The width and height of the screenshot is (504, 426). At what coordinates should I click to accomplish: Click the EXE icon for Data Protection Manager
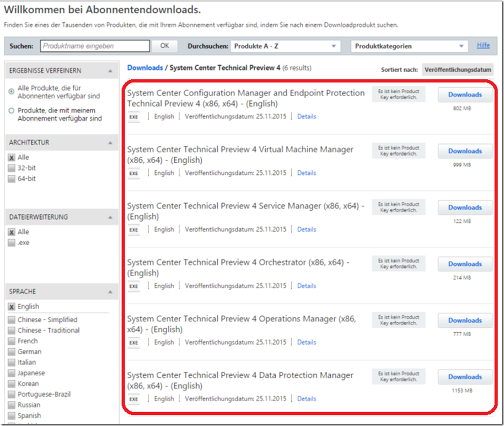pos(133,399)
